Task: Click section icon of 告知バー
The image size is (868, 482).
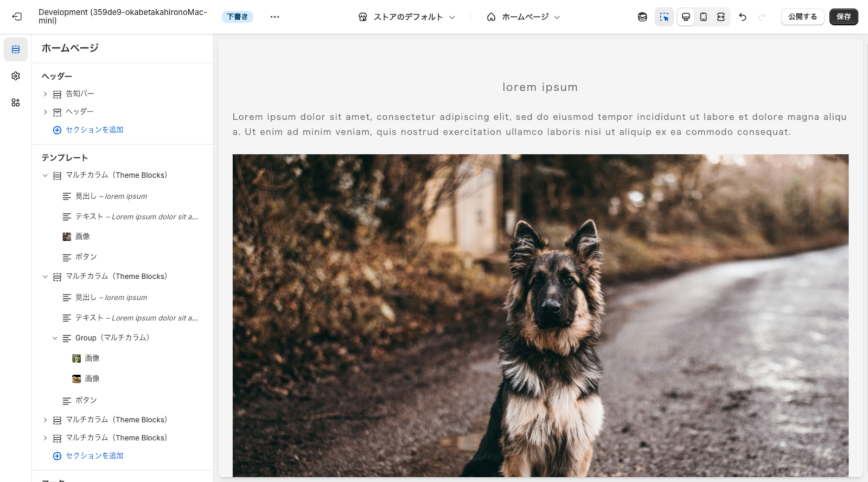Action: tap(57, 94)
